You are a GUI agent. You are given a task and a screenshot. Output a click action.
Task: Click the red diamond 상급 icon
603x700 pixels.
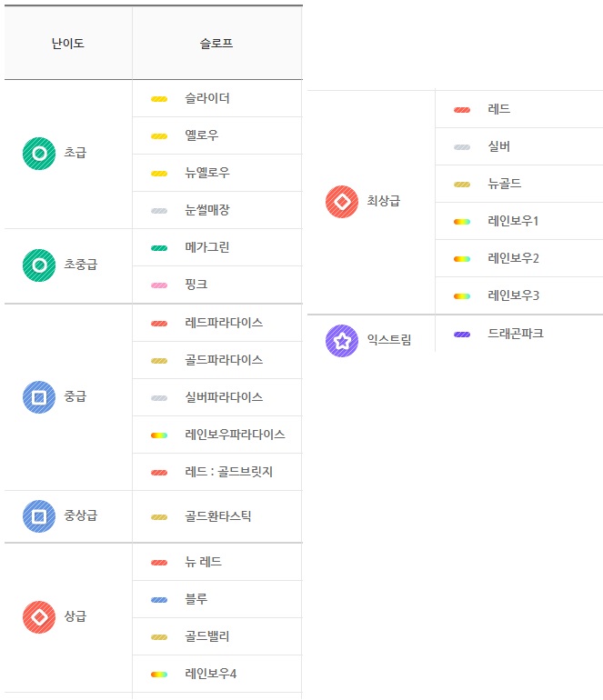pyautogui.click(x=39, y=616)
